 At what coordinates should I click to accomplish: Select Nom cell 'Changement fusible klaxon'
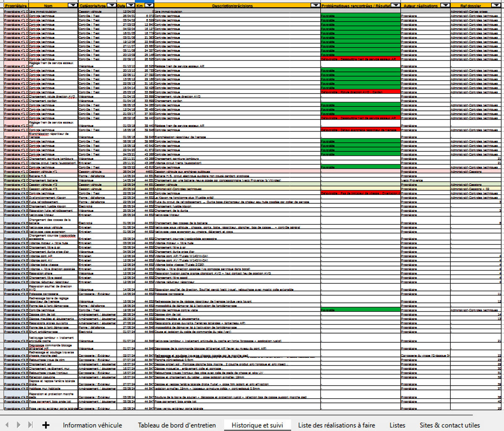pos(53,206)
